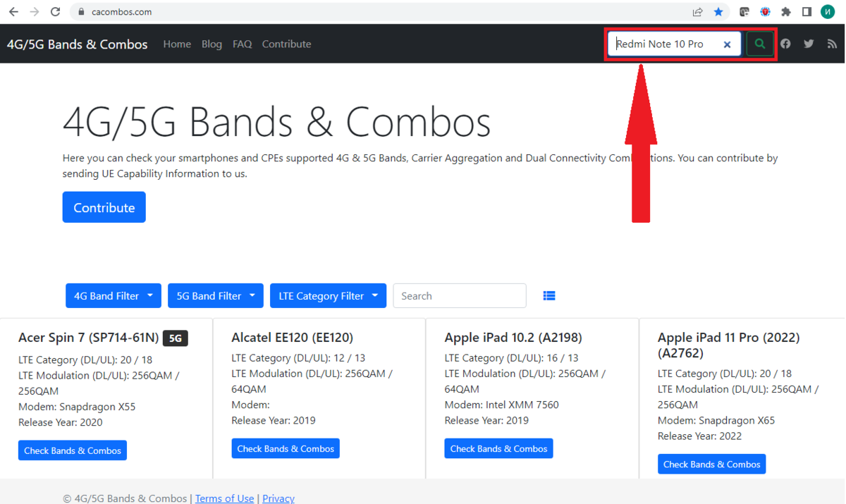Expand the LTE Category Filter dropdown
The height and width of the screenshot is (504, 846).
[x=328, y=296]
